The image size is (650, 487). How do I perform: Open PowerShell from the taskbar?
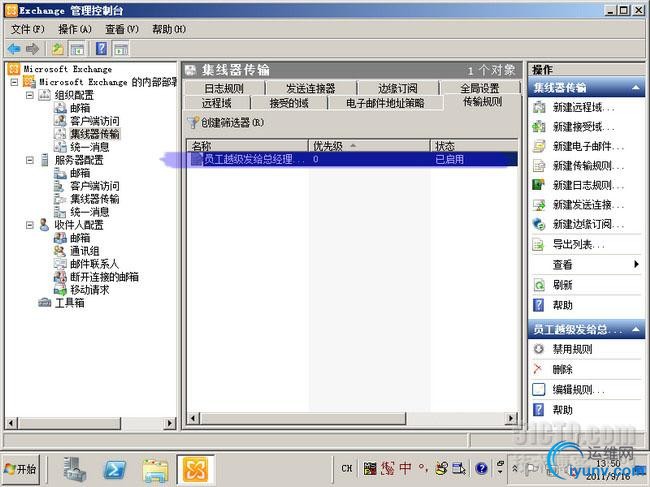pos(114,470)
